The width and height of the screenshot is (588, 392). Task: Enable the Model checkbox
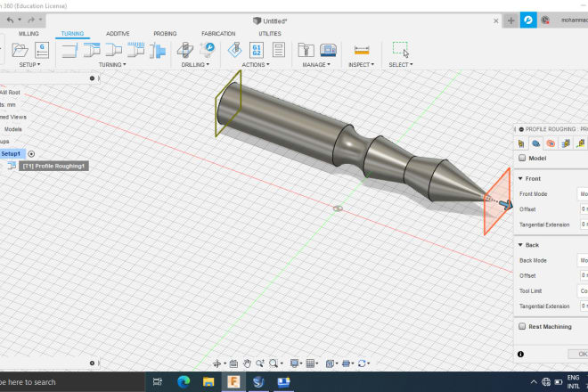pos(522,158)
